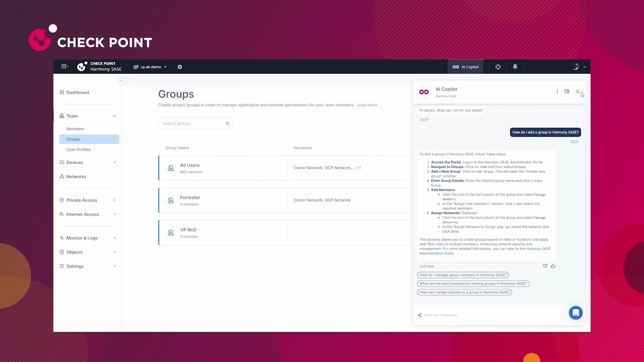This screenshot has width=644, height=362.
Task: Open User Profiles under Team
Action: (x=78, y=149)
